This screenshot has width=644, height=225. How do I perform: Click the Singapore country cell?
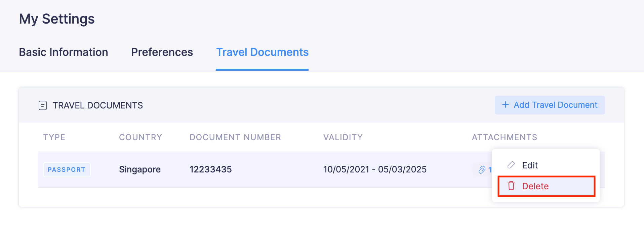(140, 169)
